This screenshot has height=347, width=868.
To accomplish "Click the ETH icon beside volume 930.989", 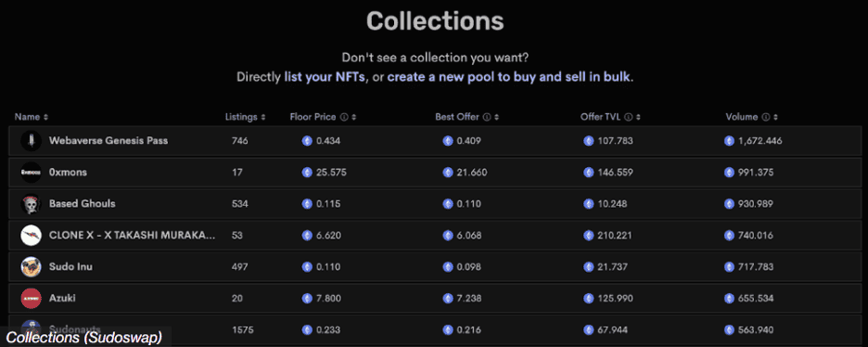I will 729,204.
